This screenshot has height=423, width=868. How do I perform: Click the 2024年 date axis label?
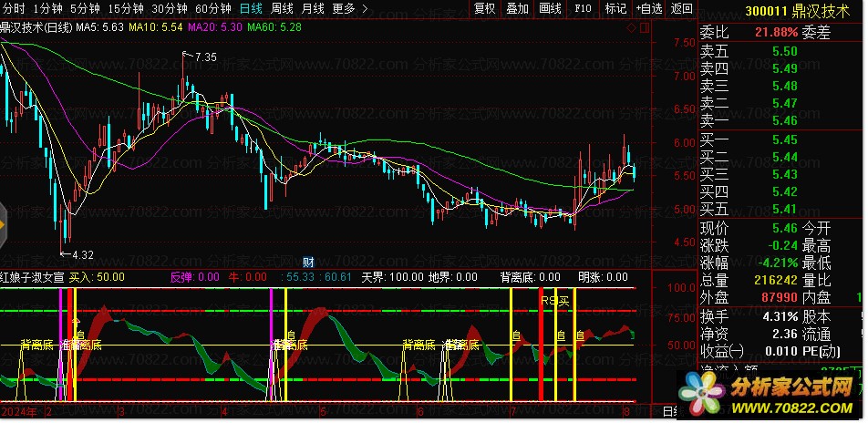click(19, 412)
